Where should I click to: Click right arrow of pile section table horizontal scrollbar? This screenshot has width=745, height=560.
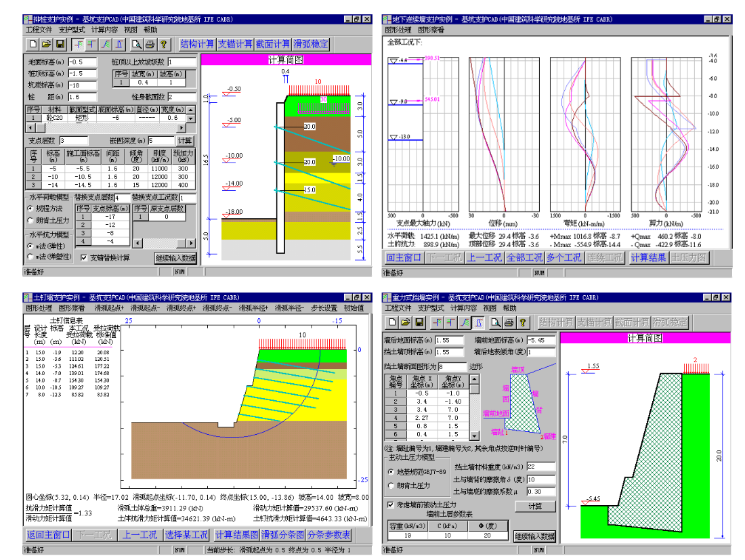(181, 128)
